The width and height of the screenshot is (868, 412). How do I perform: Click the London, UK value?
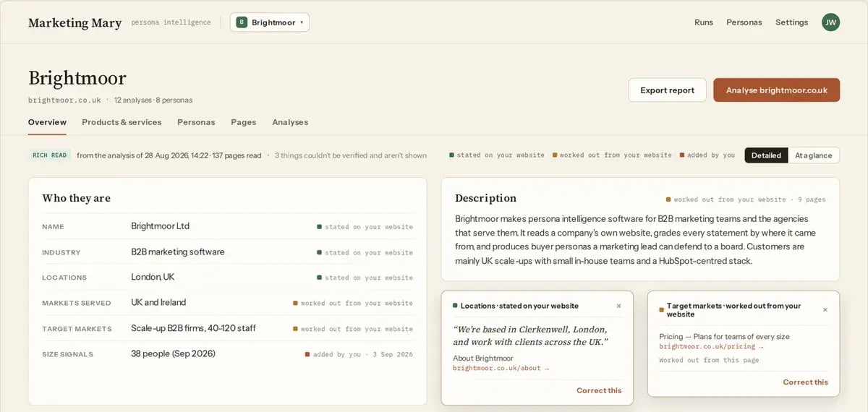click(x=153, y=277)
